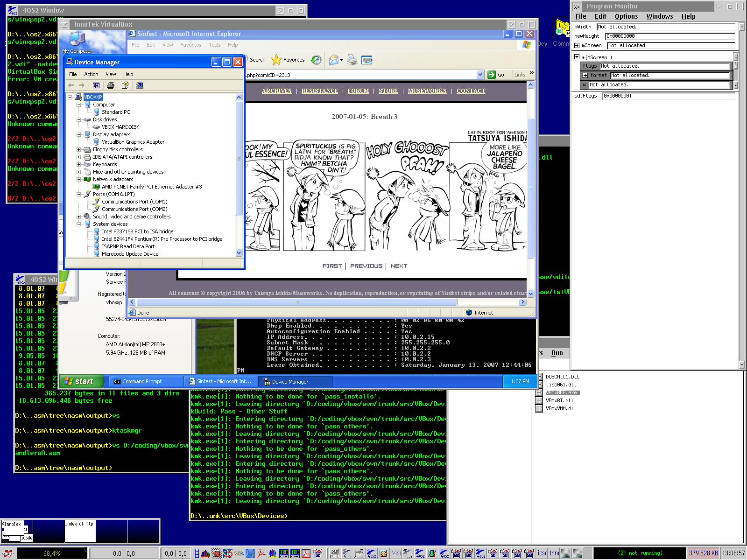Screen dimensions: 747x560
Task: Click the Mail envelope icon in IE toolbar
Action: 334,60
